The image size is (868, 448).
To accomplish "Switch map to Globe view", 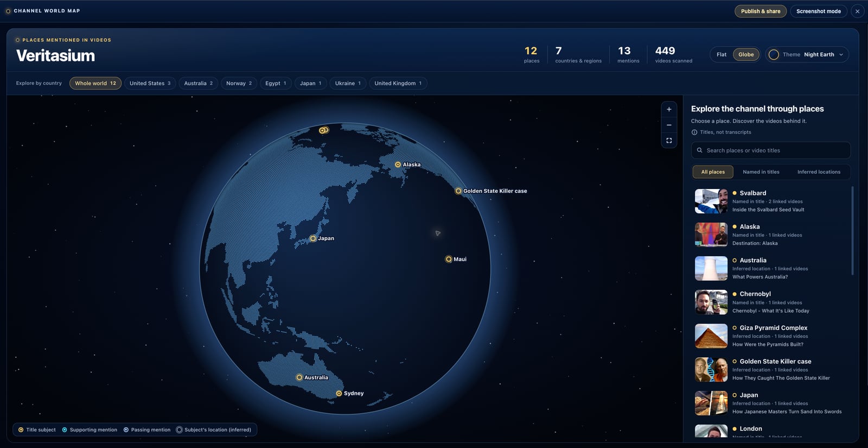I will pyautogui.click(x=746, y=54).
